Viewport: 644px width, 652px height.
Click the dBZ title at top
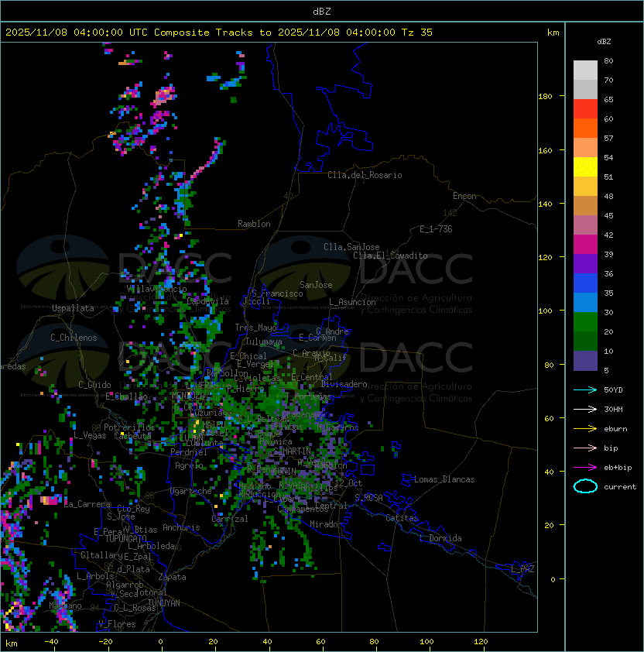[322, 12]
